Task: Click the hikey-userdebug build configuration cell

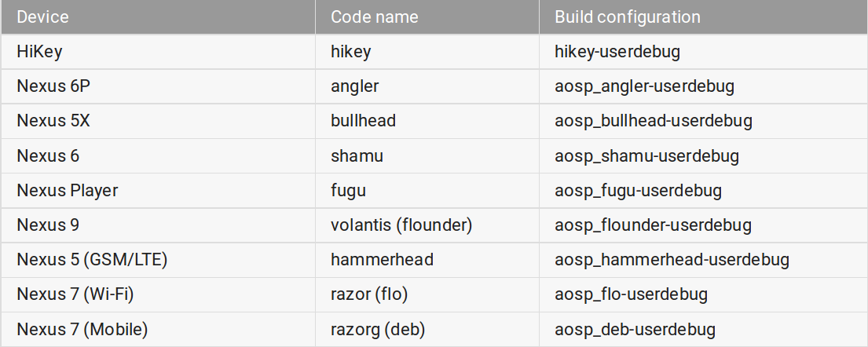Action: coord(617,52)
